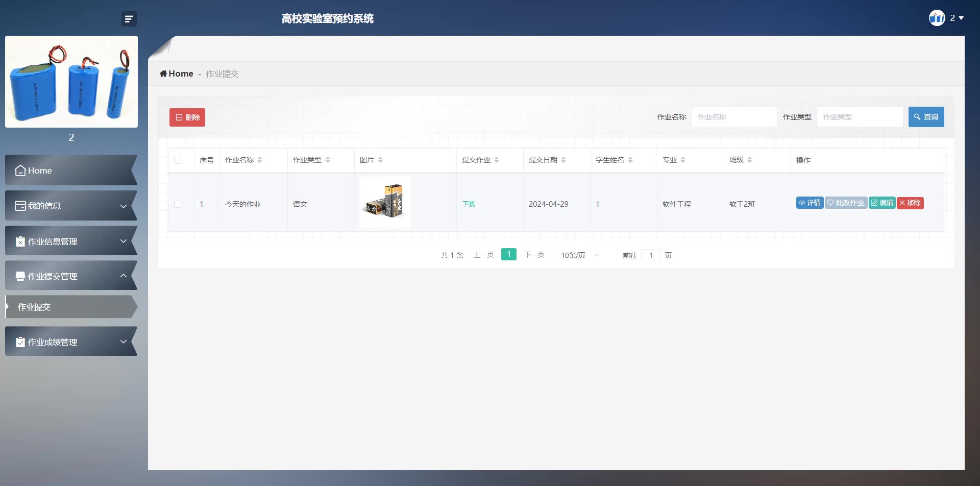Focus the 前往 page jump input

[x=651, y=255]
